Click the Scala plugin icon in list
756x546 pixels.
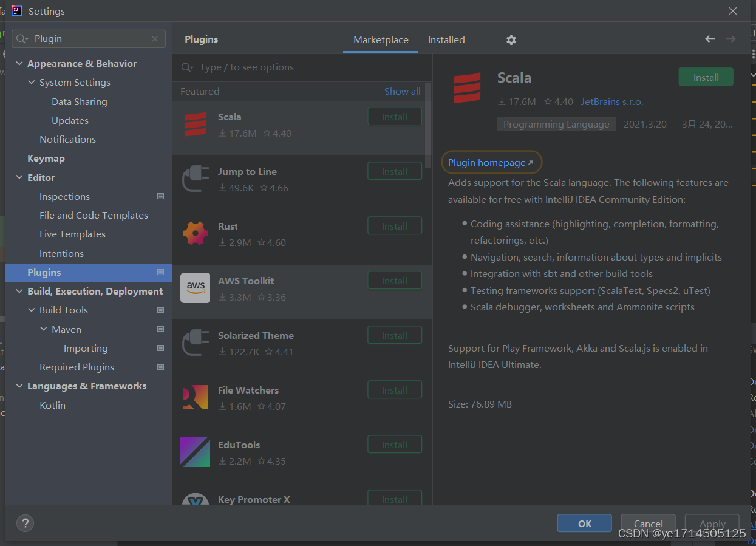(195, 124)
